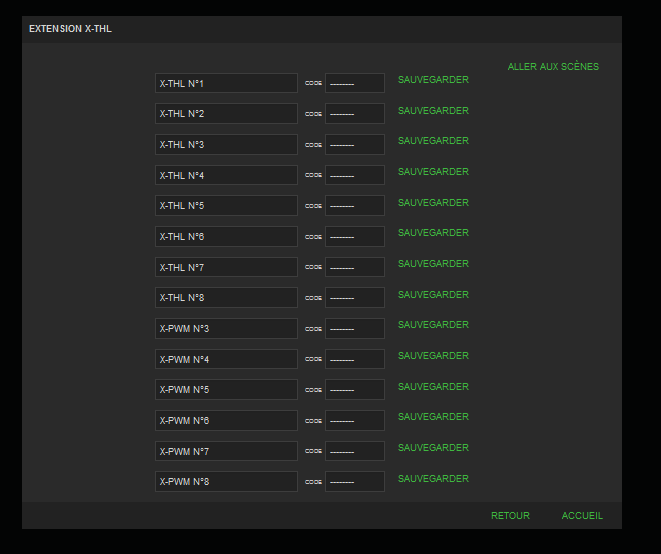
Task: Click SAUVEGARDER beside X-PWM N°8
Action: coord(433,478)
